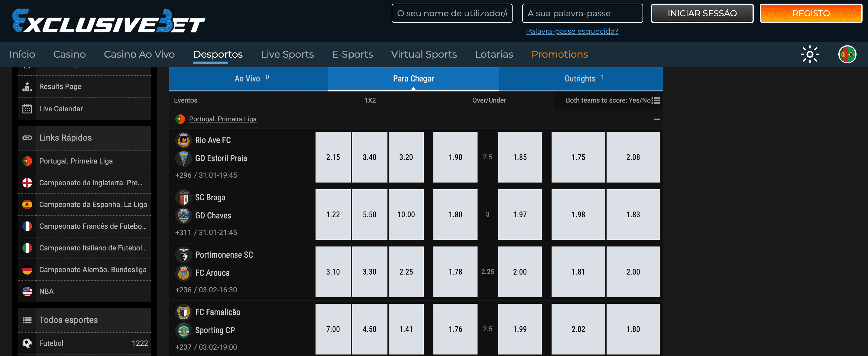
Task: Click the SC Braga team crest
Action: point(184,198)
